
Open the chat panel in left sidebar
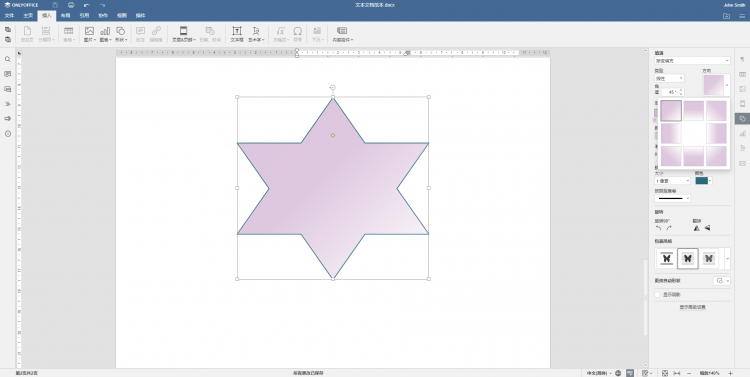click(8, 89)
